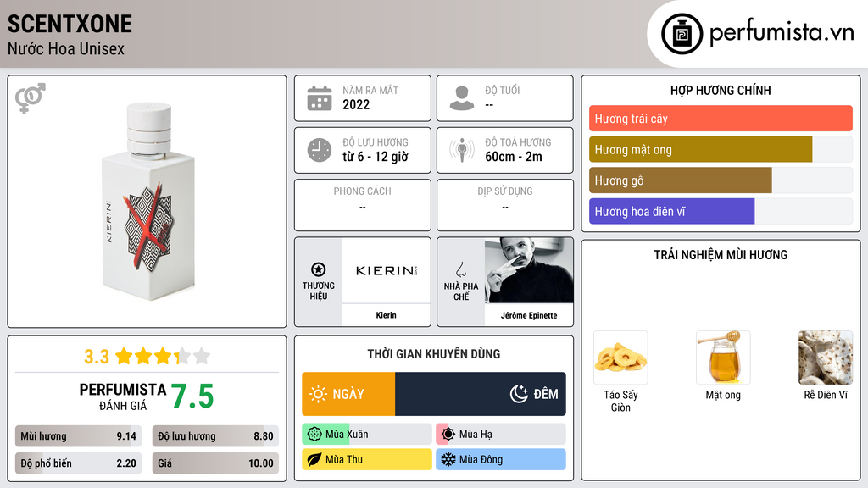
Task: Click the star badge icon above Thương hiệu
Action: pos(319,269)
